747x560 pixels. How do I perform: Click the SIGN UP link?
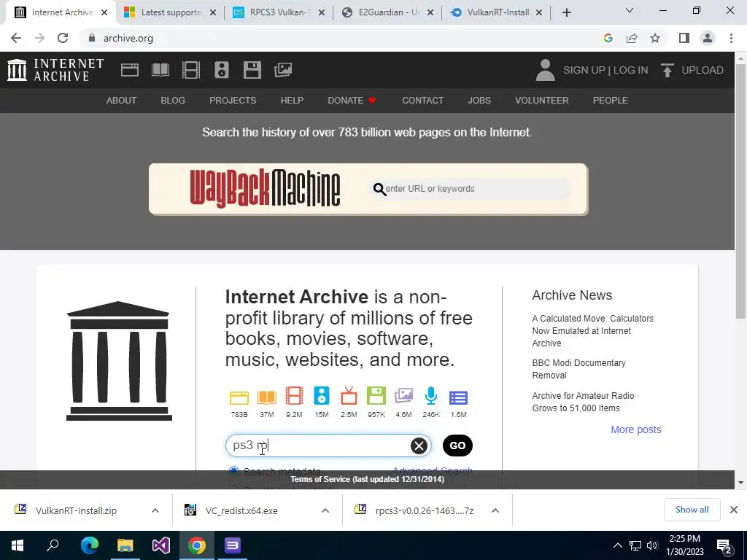[x=584, y=70]
